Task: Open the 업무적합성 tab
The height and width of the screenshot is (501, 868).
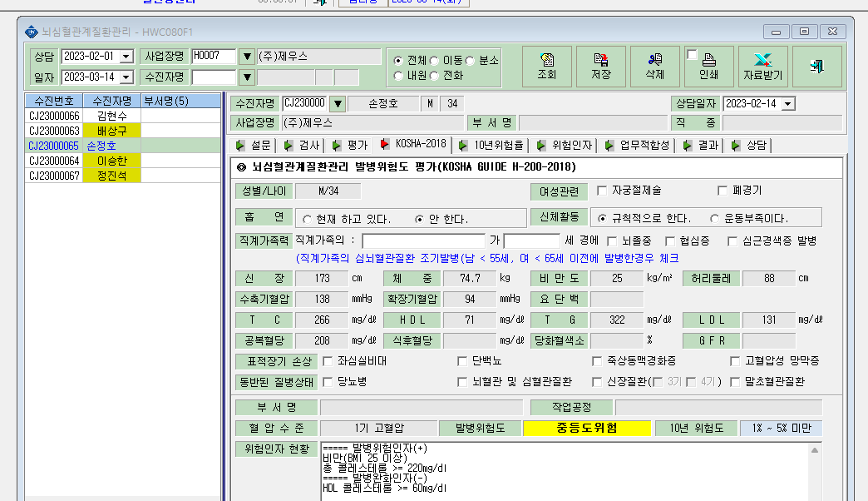Action: tap(638, 145)
